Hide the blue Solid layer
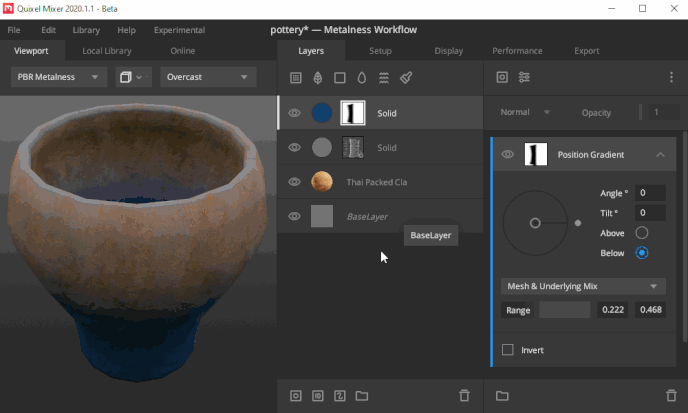 [x=294, y=113]
